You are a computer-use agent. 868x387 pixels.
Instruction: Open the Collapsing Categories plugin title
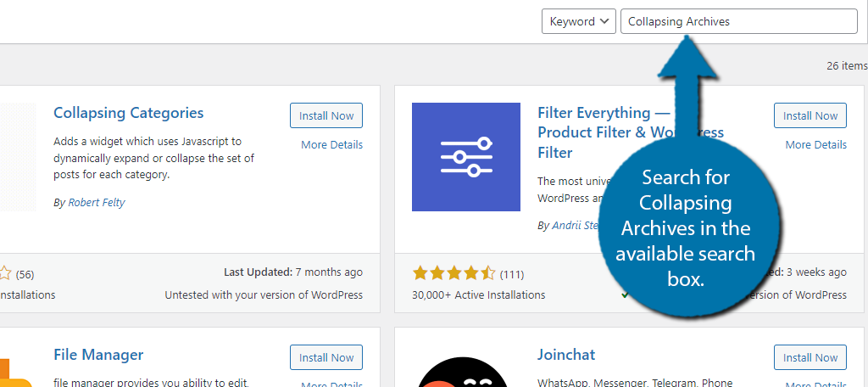coord(129,113)
